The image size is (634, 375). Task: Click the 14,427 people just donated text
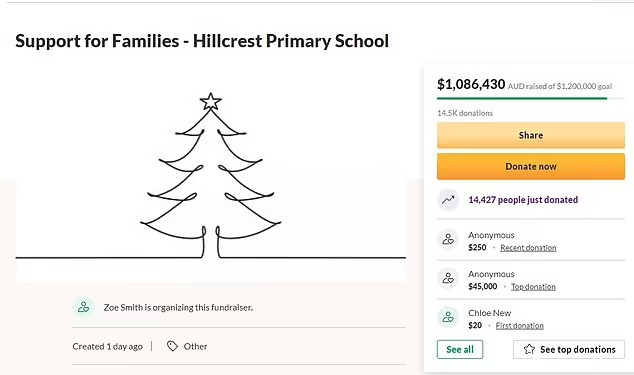[x=523, y=200]
